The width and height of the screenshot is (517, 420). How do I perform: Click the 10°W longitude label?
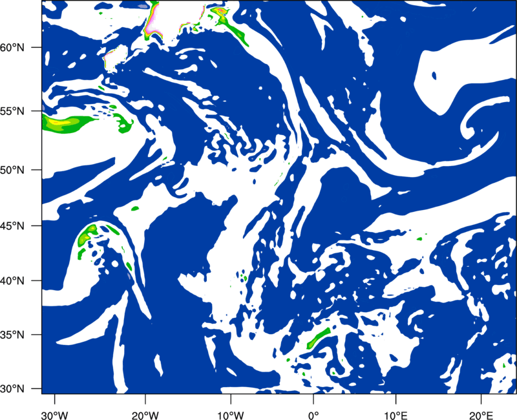(x=231, y=415)
